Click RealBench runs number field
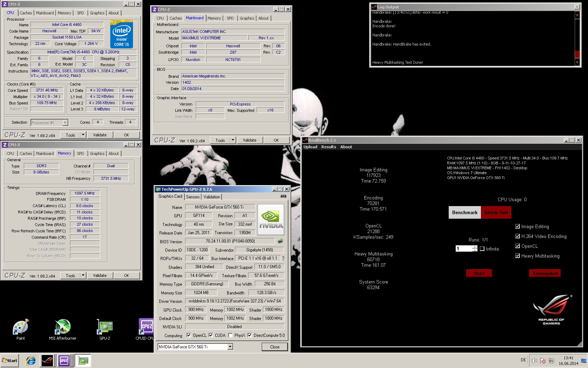 tap(463, 248)
